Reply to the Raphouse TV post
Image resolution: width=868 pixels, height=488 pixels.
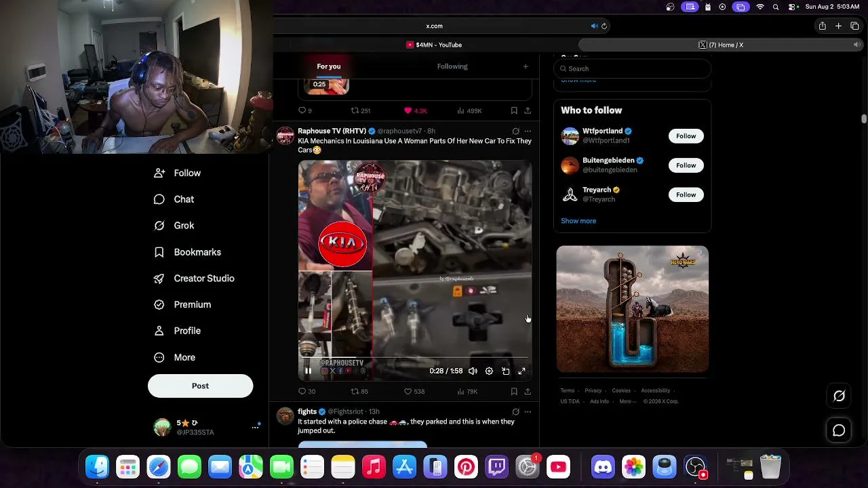coord(307,391)
